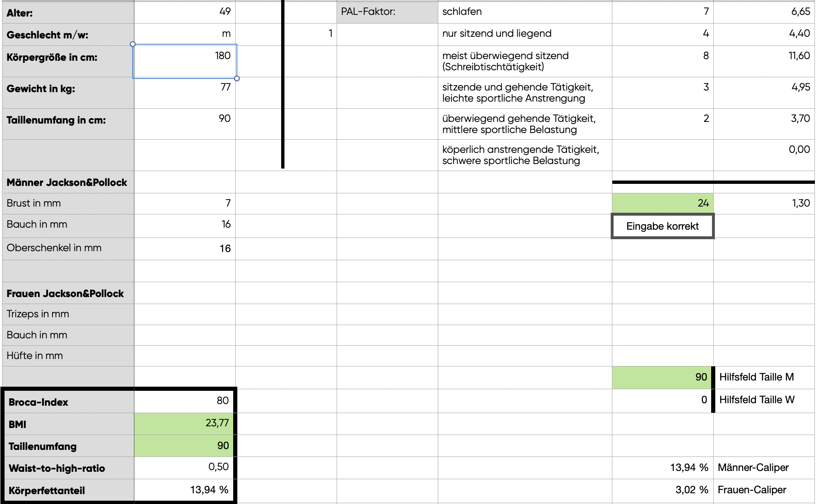Select the Alter value cell 49
This screenshot has width=817, height=504.
click(184, 12)
